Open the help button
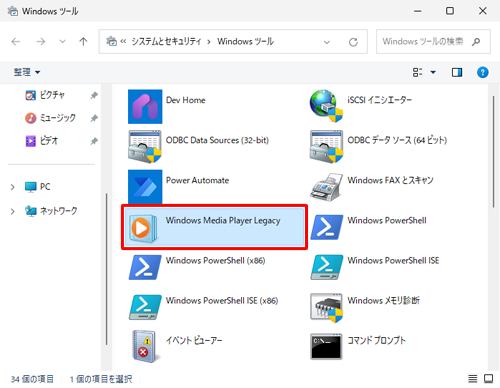The image size is (500, 388). [482, 72]
